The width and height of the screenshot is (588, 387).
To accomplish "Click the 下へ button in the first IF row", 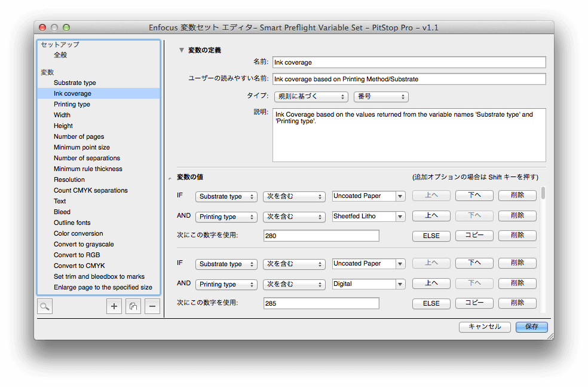I will [x=474, y=196].
